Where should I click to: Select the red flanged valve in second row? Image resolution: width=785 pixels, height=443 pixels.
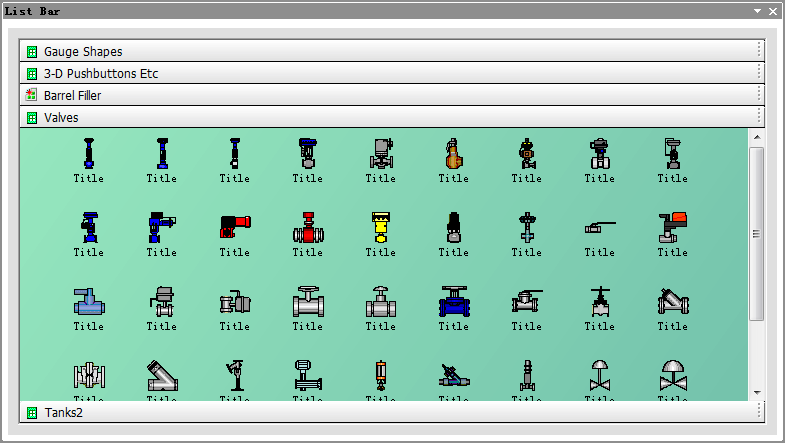307,228
